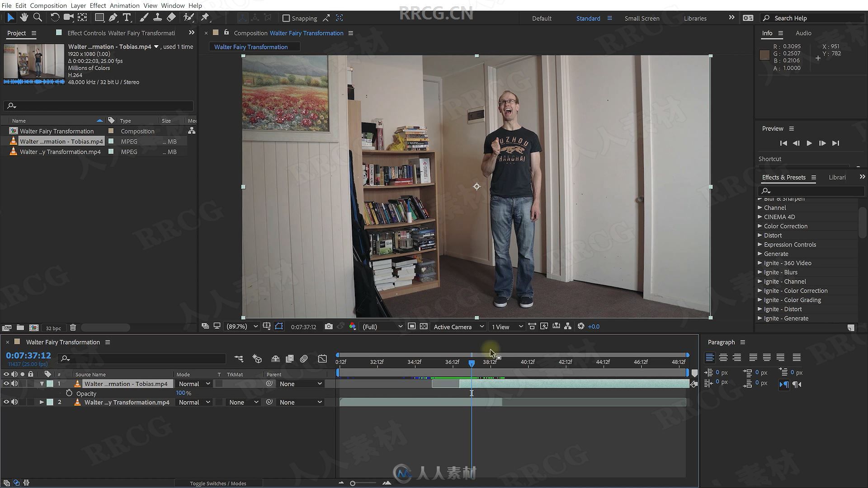Click the Motion Blur enable icon
Image resolution: width=868 pixels, height=488 pixels.
click(x=304, y=358)
